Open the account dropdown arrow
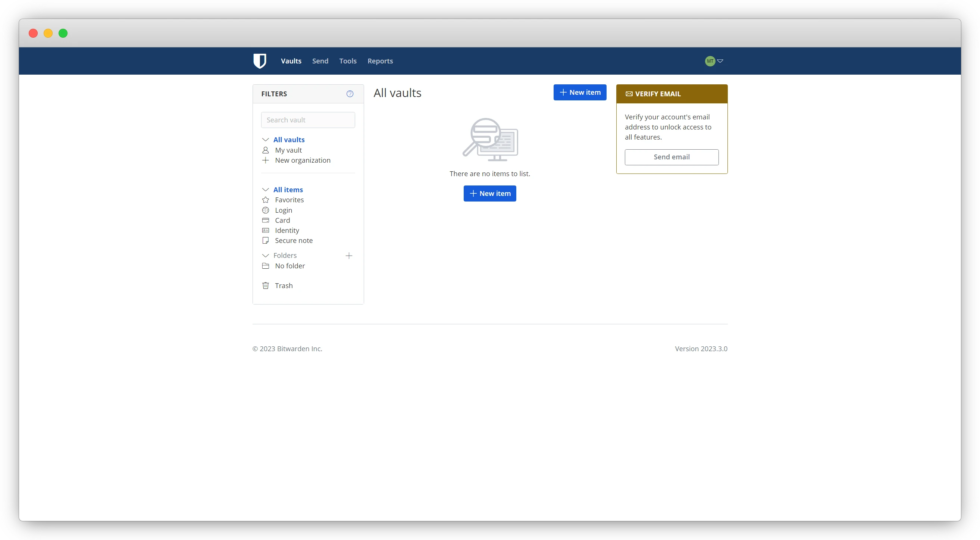 coord(720,61)
